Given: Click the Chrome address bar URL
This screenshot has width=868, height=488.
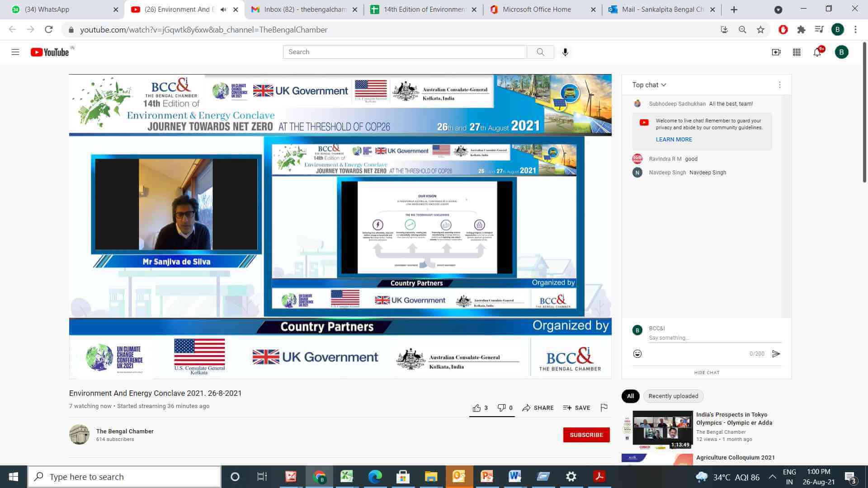Looking at the screenshot, I should coord(204,30).
